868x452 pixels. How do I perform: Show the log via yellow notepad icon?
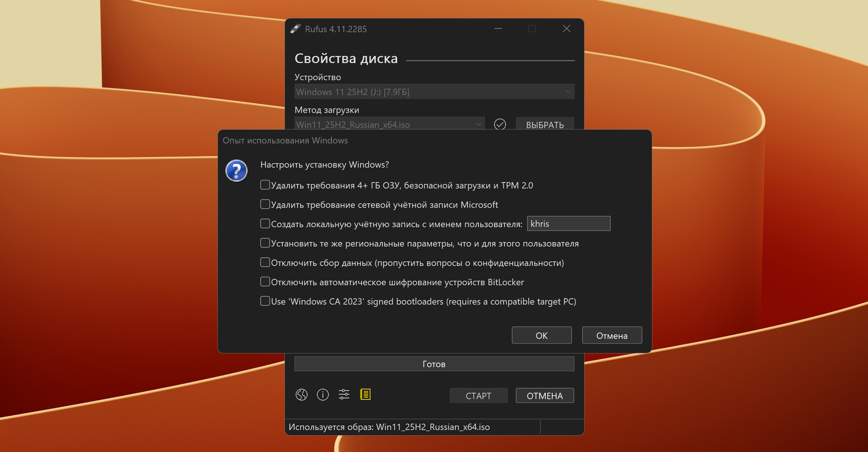tap(365, 395)
